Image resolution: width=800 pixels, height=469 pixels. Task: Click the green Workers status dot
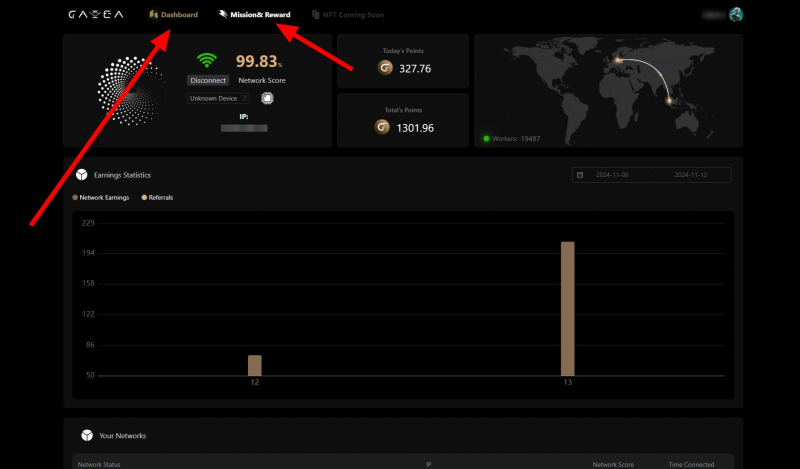coord(486,138)
